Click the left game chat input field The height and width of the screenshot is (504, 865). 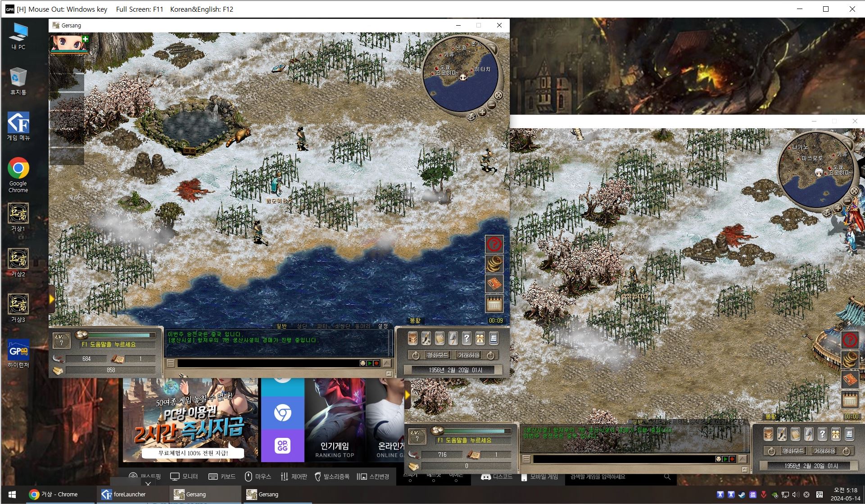(267, 363)
